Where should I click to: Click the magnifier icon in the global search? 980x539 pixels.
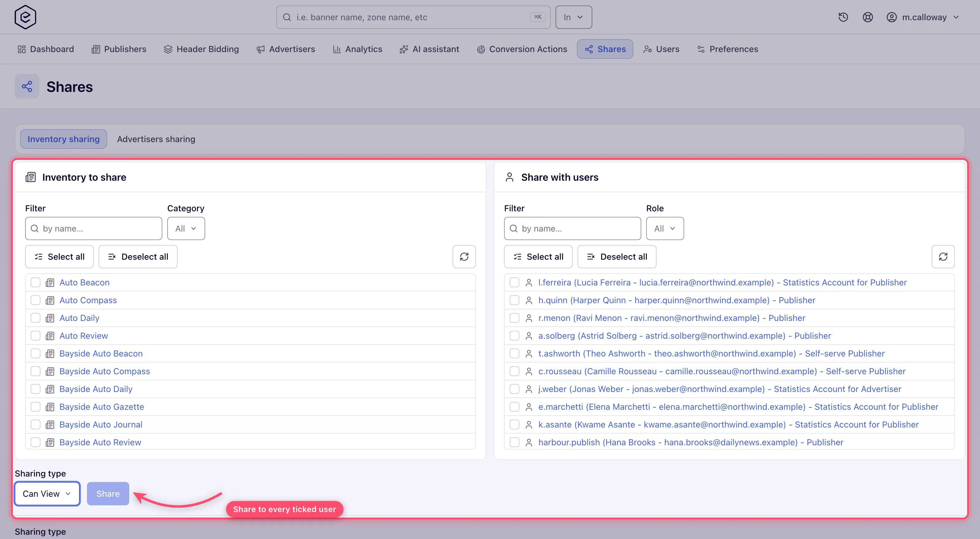click(287, 17)
